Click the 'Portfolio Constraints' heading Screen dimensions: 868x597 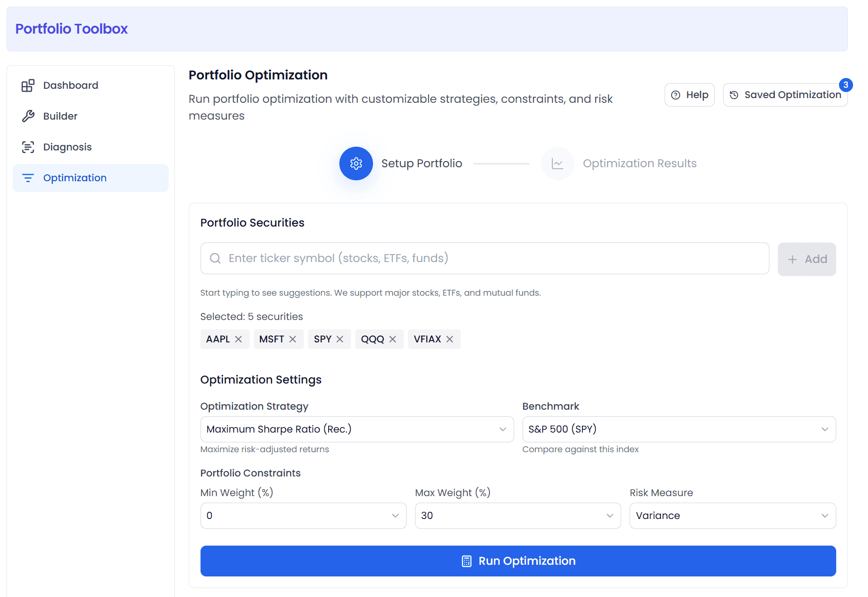click(x=251, y=473)
